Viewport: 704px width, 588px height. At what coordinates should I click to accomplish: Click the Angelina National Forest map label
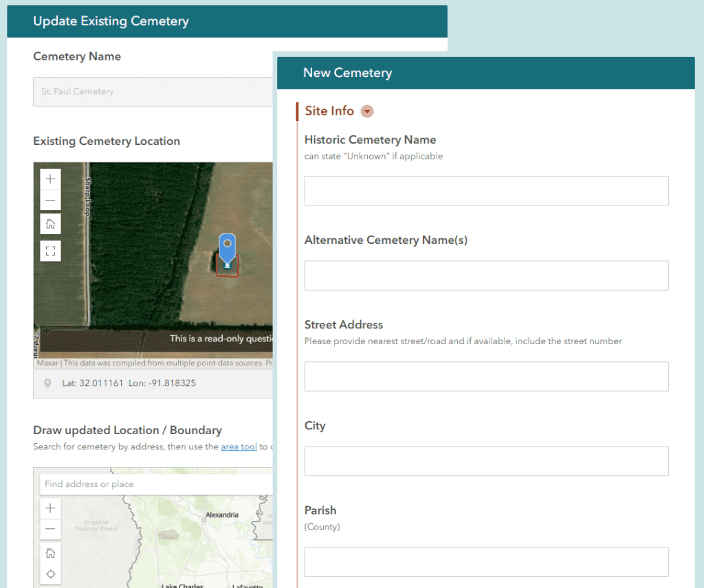point(96,525)
